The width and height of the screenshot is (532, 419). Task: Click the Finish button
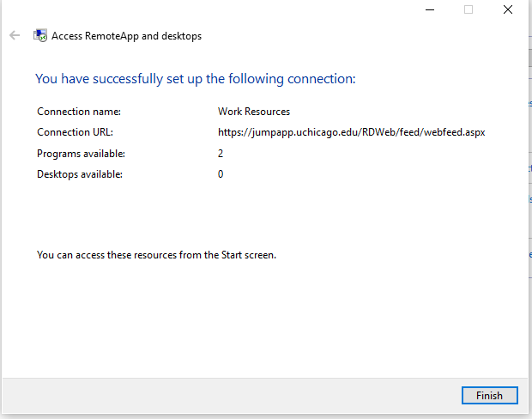pyautogui.click(x=490, y=395)
